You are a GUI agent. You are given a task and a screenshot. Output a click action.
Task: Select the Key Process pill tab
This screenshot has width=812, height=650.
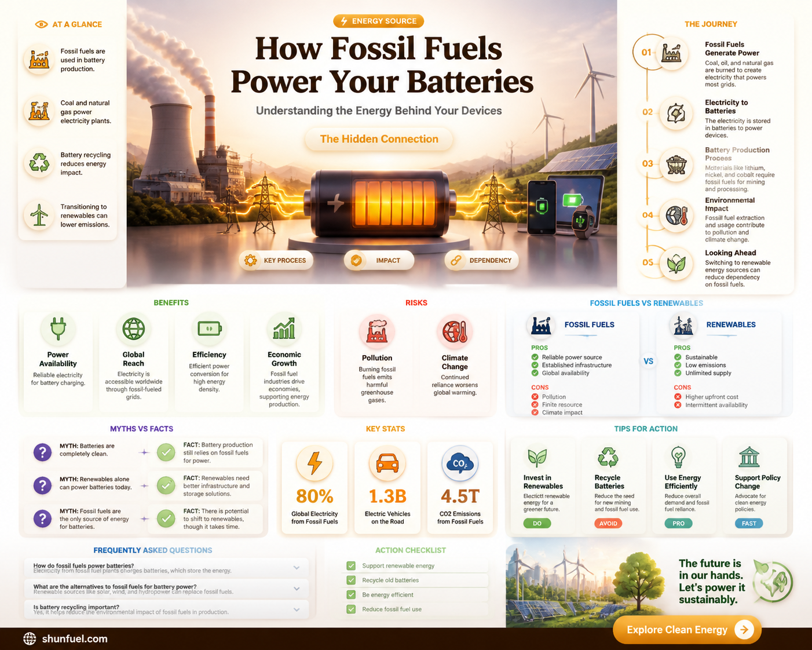276,261
